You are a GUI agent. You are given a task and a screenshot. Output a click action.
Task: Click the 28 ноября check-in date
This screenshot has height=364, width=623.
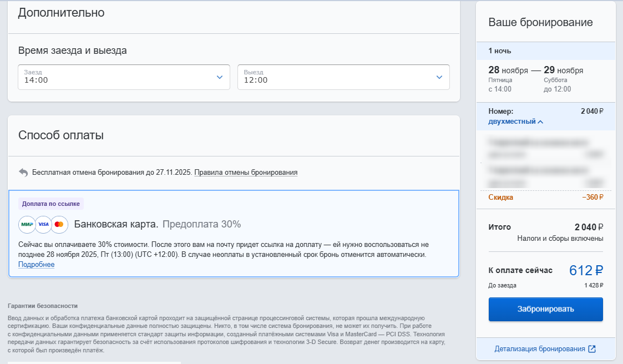tap(508, 70)
